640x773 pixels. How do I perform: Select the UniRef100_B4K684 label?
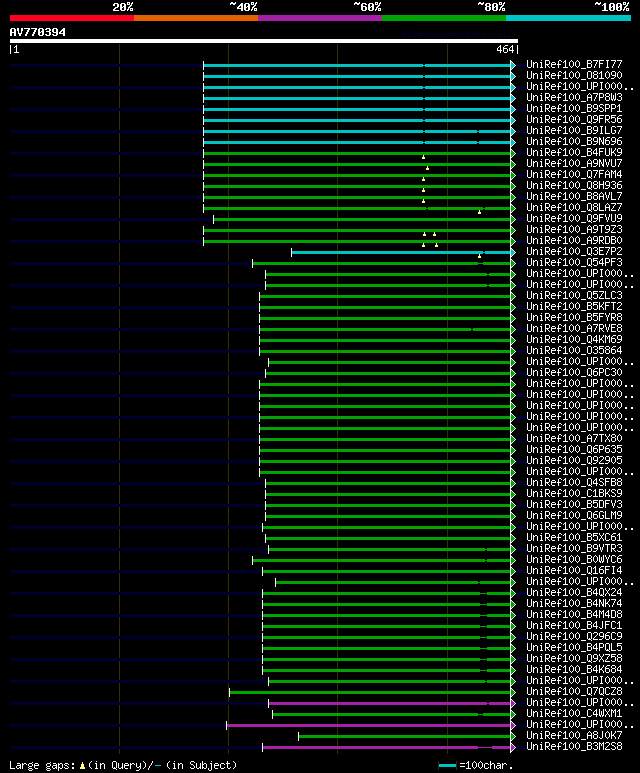(574, 669)
